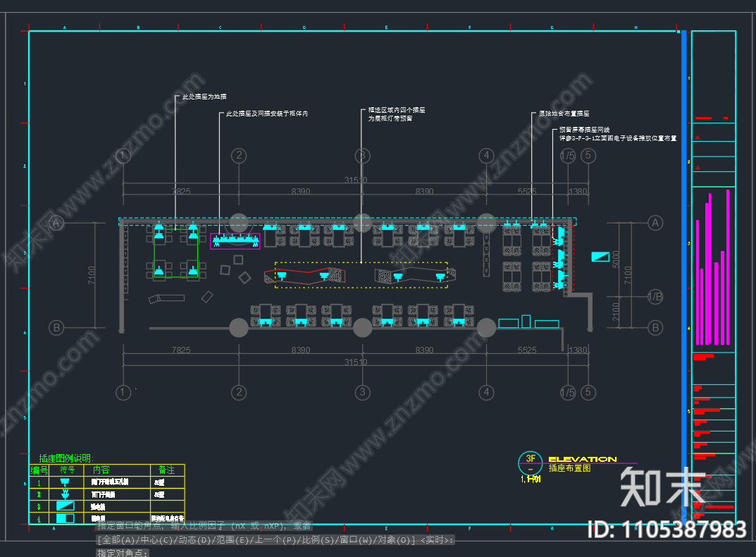Click the annotation 框选区域内四个插座
The image size is (756, 557).
(397, 110)
